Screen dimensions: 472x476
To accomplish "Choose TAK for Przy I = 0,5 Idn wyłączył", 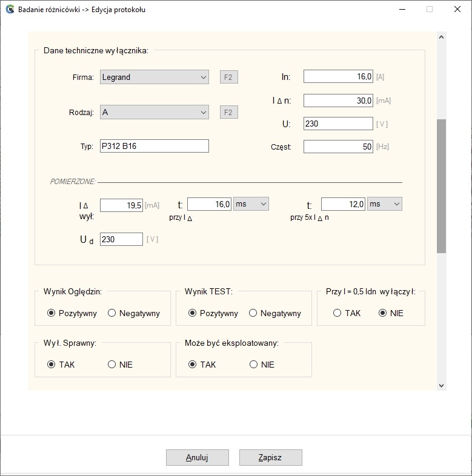I will [x=337, y=313].
